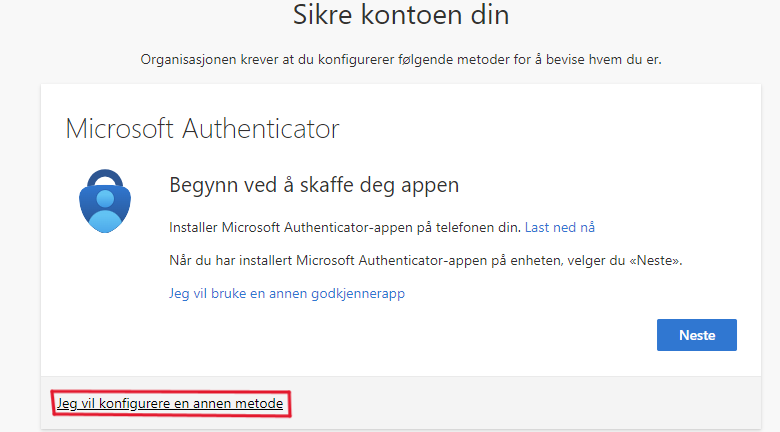Click the word "Sikre" in the page title
This screenshot has height=432, width=780.
(329, 16)
